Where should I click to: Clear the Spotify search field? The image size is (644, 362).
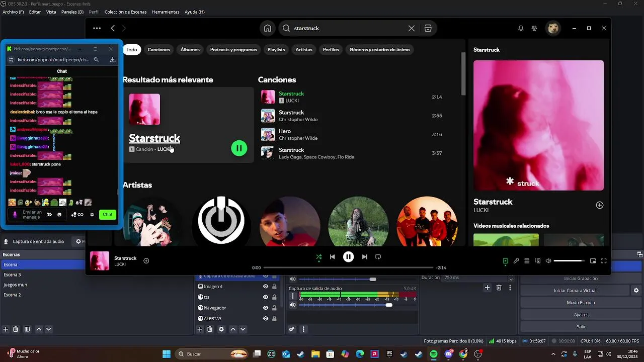pos(412,28)
